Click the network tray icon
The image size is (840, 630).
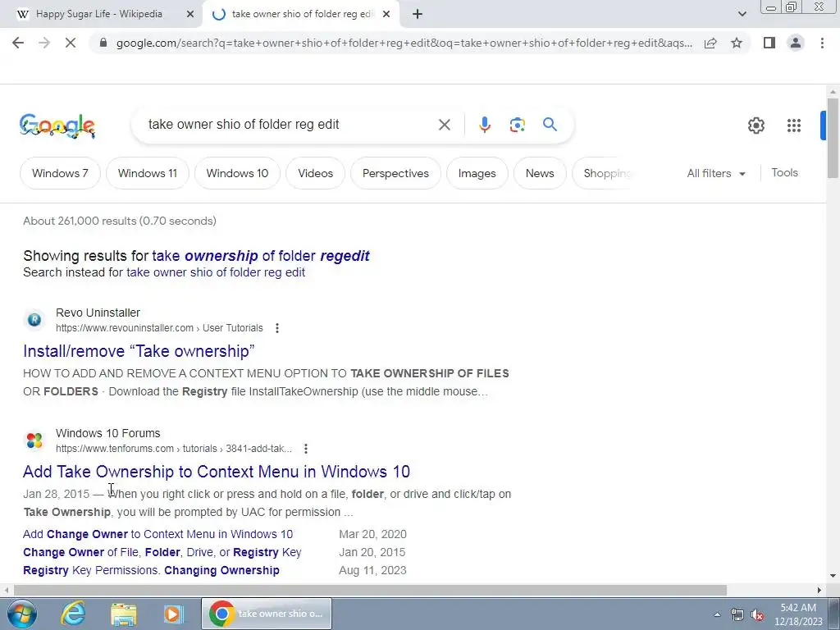(737, 614)
